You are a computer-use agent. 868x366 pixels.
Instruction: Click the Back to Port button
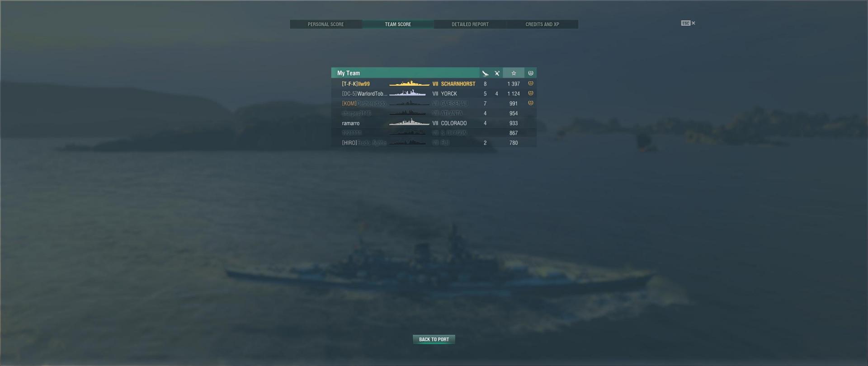pyautogui.click(x=434, y=339)
